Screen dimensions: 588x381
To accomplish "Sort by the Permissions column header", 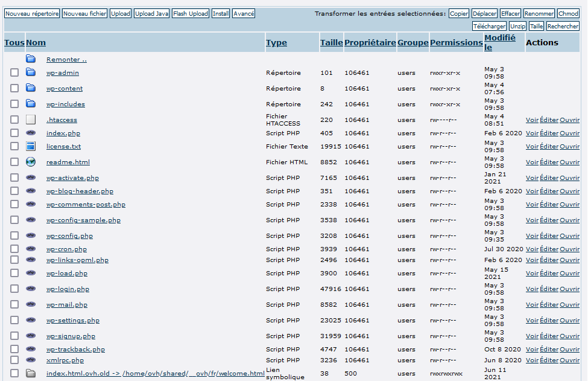I will (x=456, y=42).
